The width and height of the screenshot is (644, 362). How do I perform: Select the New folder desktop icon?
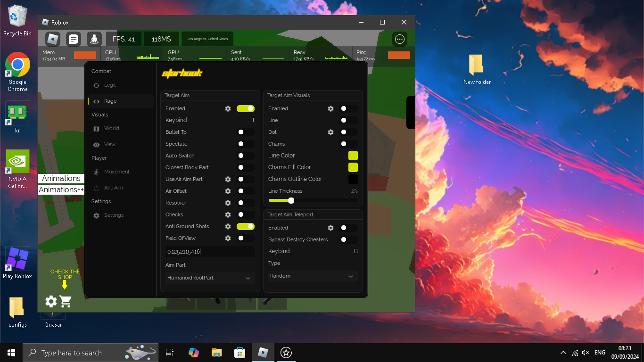coord(477,69)
